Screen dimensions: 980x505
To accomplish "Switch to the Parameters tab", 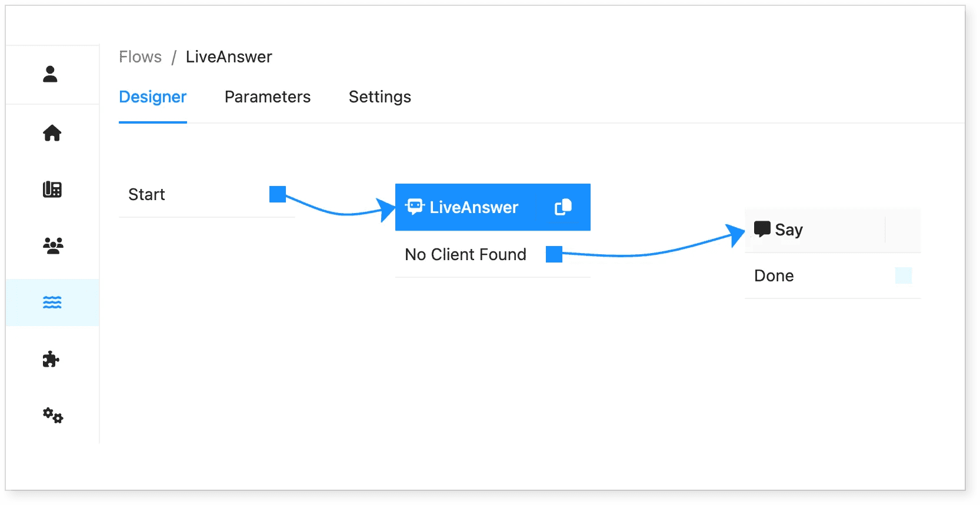I will pos(268,97).
